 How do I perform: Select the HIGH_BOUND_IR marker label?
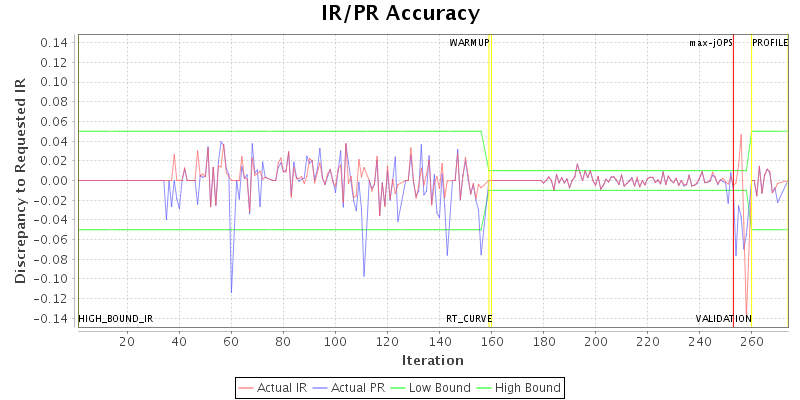116,318
